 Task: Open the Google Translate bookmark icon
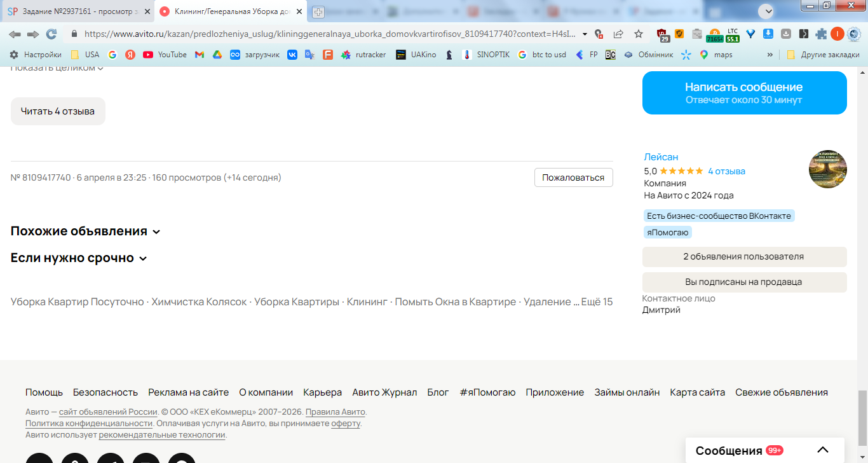[x=310, y=55]
